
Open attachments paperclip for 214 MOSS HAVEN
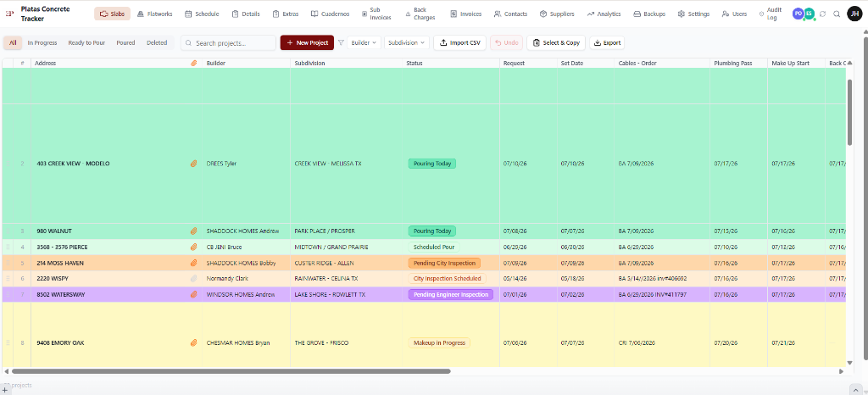[x=194, y=264]
